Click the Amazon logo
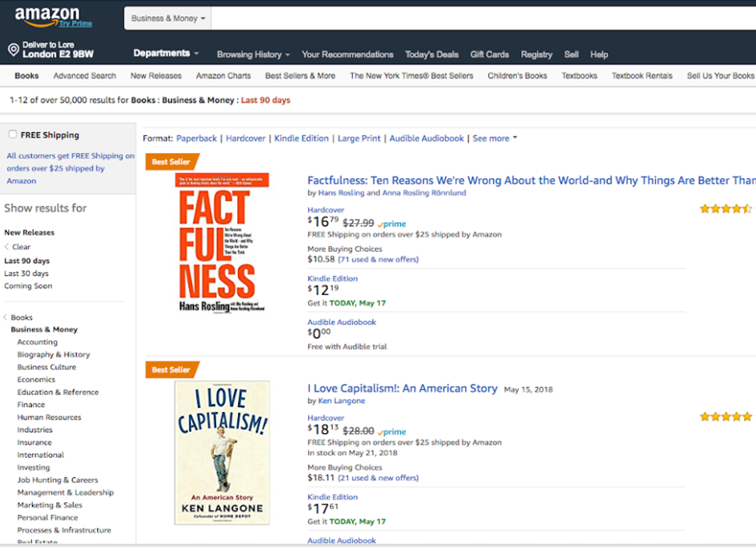Image resolution: width=756 pixels, height=547 pixels. point(47,16)
